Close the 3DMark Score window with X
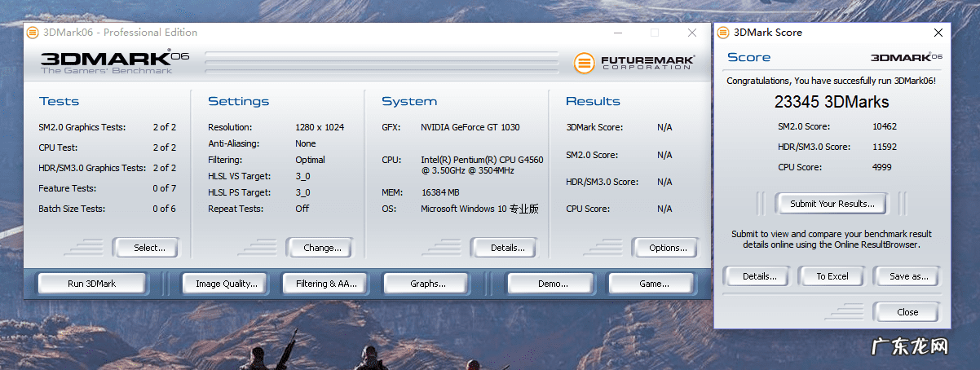 point(938,33)
